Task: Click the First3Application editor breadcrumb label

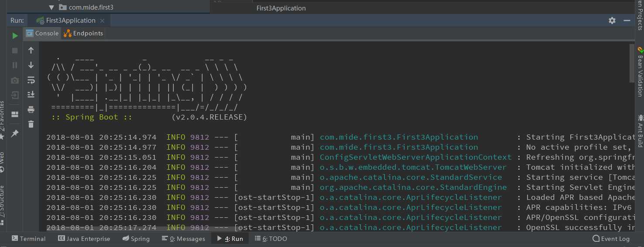Action: 281,8
